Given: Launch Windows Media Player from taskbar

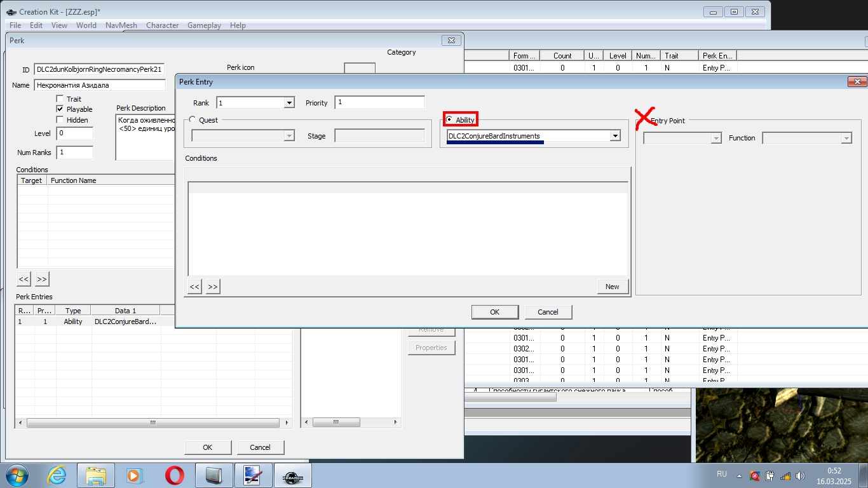Looking at the screenshot, I should point(134,475).
